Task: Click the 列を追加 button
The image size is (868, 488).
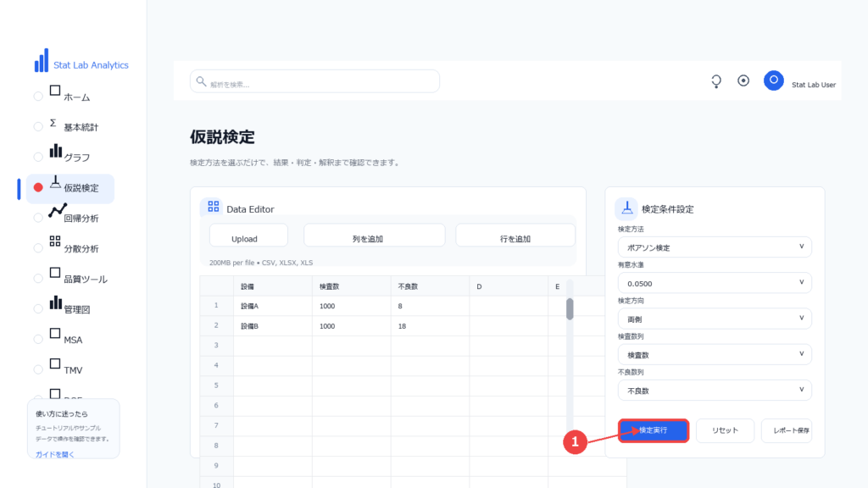Action: pos(374,236)
